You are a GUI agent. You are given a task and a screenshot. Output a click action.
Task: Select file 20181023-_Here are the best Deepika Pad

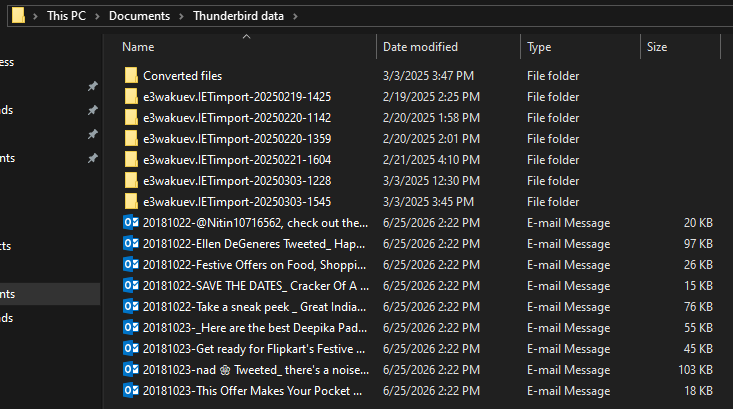[x=255, y=328]
